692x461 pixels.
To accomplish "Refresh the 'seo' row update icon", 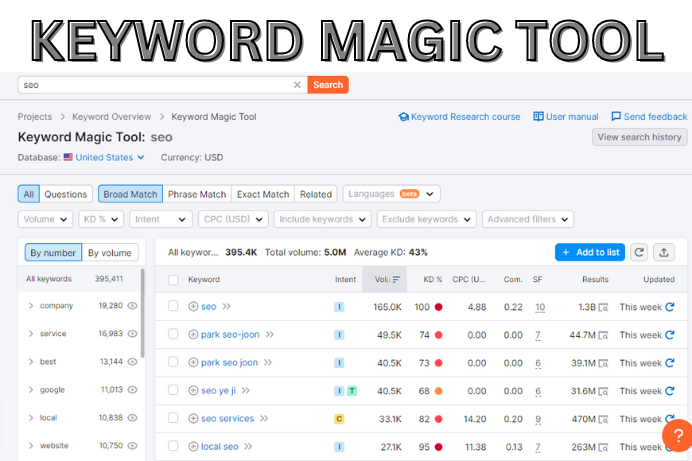I will (x=670, y=307).
